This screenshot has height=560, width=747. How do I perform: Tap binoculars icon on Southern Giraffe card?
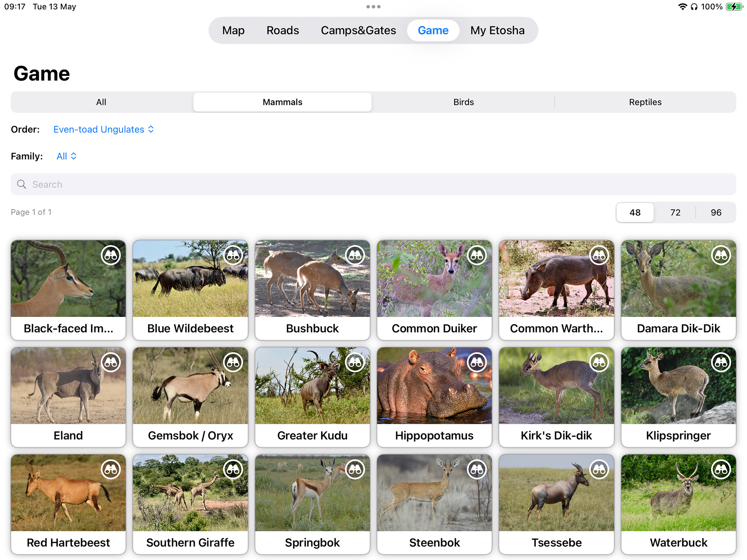(233, 469)
